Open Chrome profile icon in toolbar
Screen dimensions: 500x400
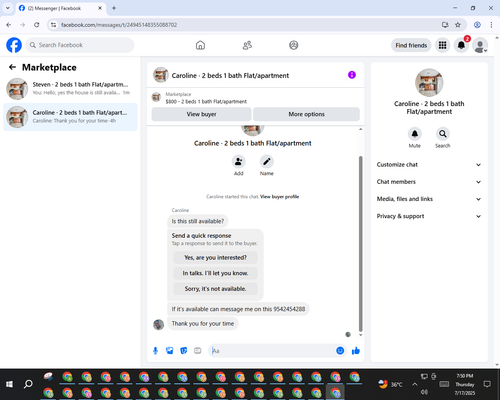[477, 25]
